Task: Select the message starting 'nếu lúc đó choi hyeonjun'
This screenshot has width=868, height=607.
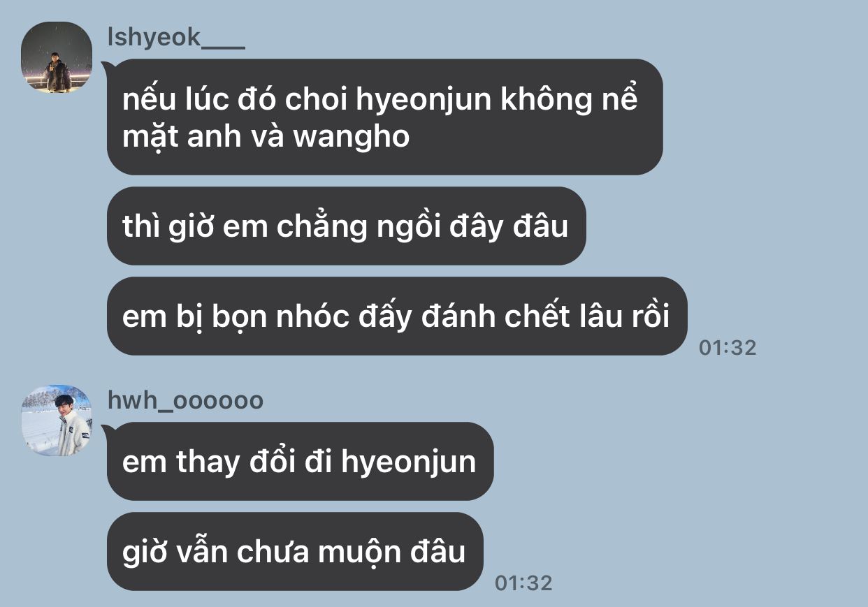Action: click(384, 117)
